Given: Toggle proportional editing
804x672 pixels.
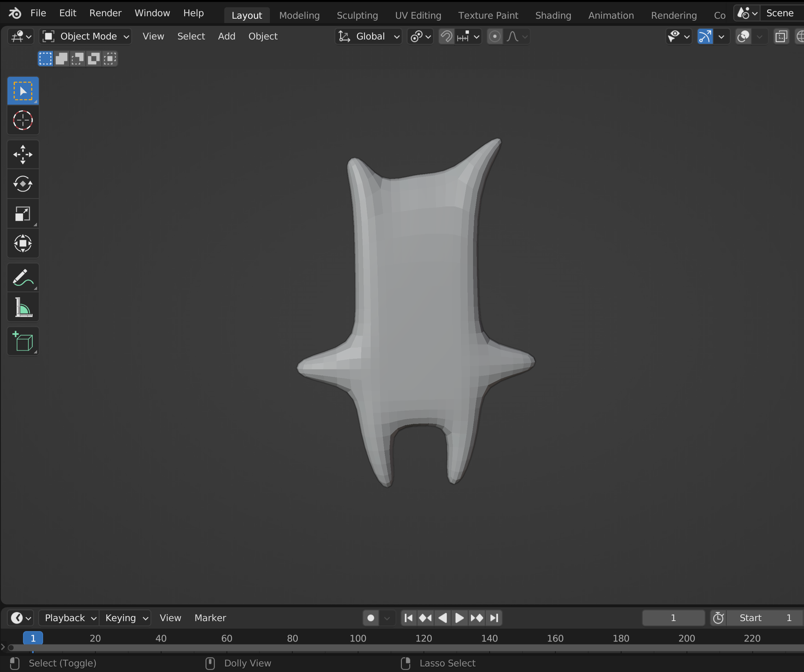Looking at the screenshot, I should (495, 36).
